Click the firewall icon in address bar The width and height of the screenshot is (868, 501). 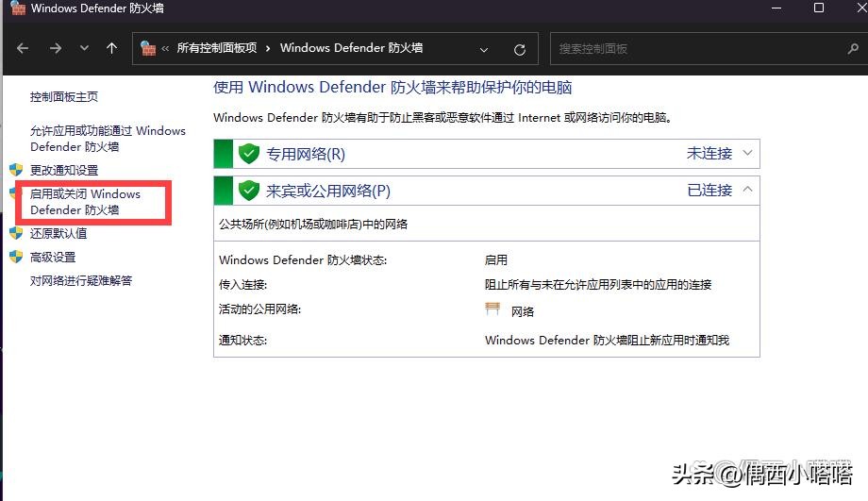[x=148, y=49]
